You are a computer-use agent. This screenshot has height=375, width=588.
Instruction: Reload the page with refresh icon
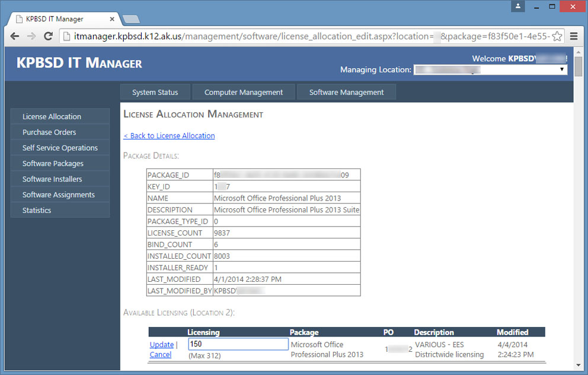point(48,36)
